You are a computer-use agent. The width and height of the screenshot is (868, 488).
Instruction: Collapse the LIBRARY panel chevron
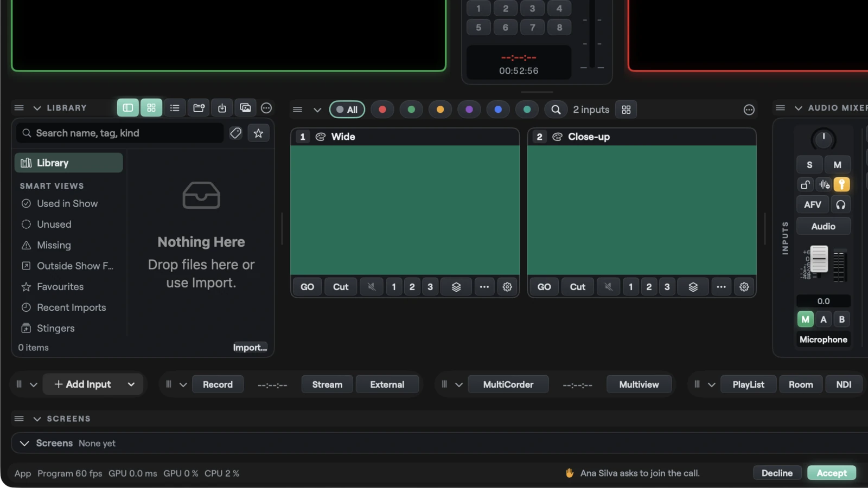[x=37, y=108]
